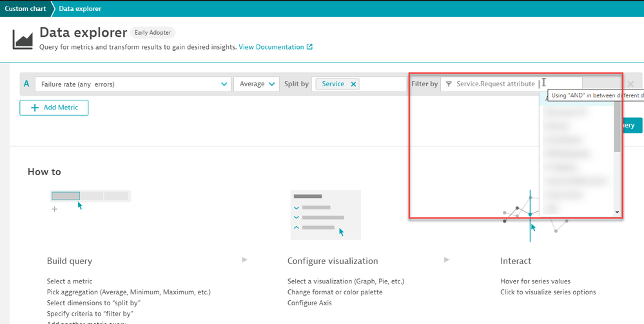Click arrow between Configure visualization and Interact
This screenshot has height=324, width=644.
click(447, 260)
